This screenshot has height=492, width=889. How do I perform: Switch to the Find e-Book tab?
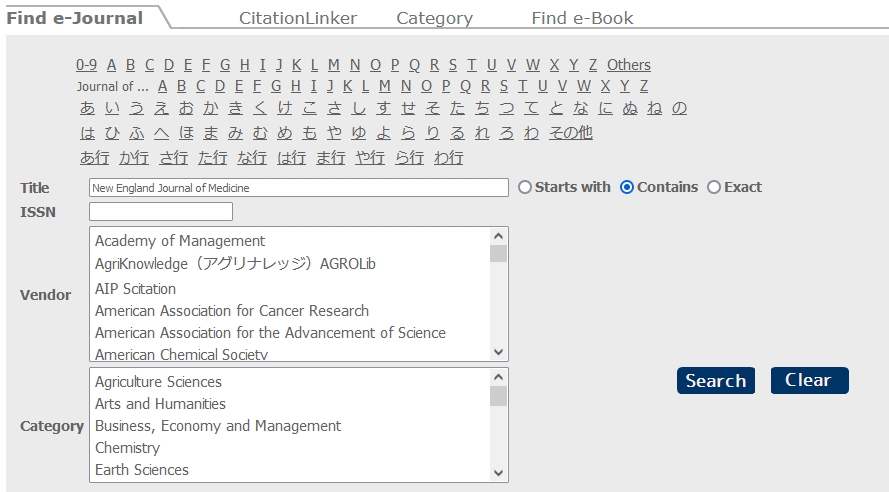pos(582,18)
